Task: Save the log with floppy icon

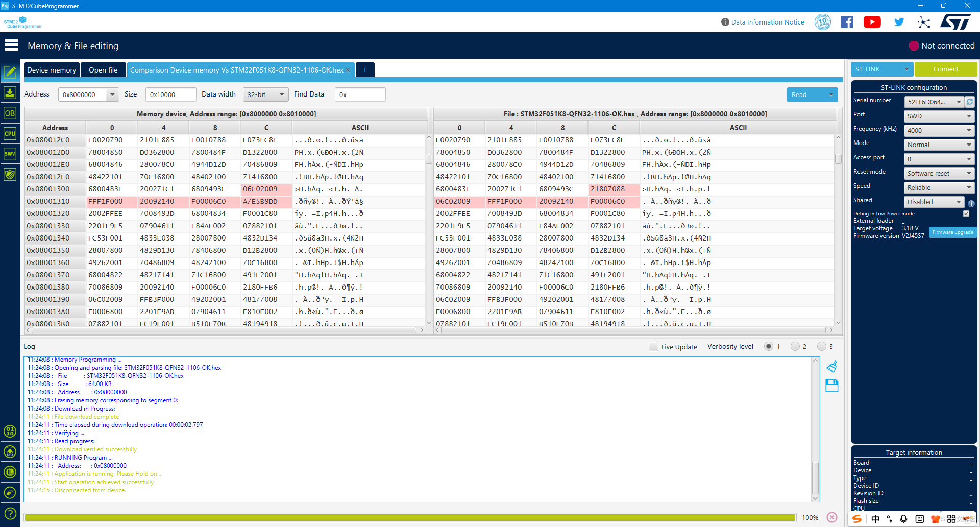Action: tap(832, 386)
